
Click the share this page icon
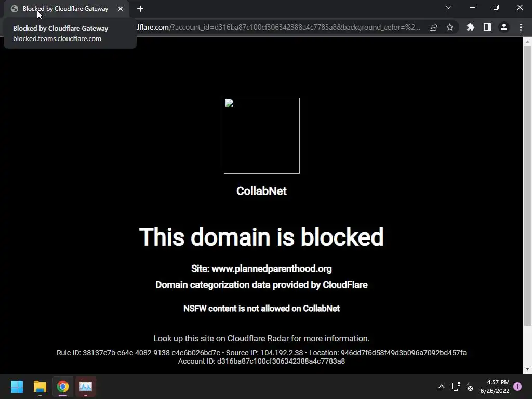coord(433,28)
